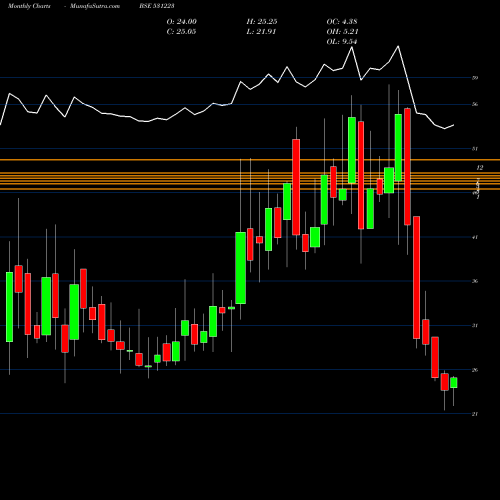Click the 'Monthly Charts' title text
The image size is (500, 500).
[29, 6]
